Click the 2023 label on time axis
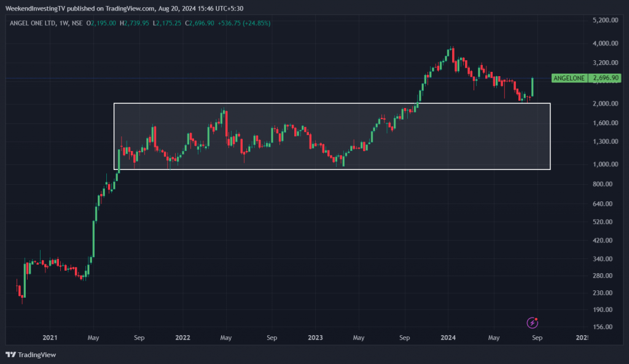 pyautogui.click(x=315, y=338)
